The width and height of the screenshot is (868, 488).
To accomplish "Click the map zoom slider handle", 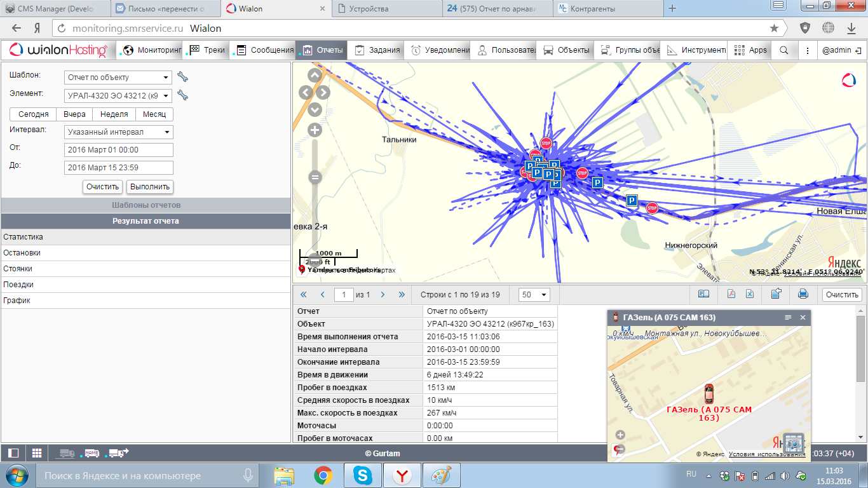I will [315, 178].
